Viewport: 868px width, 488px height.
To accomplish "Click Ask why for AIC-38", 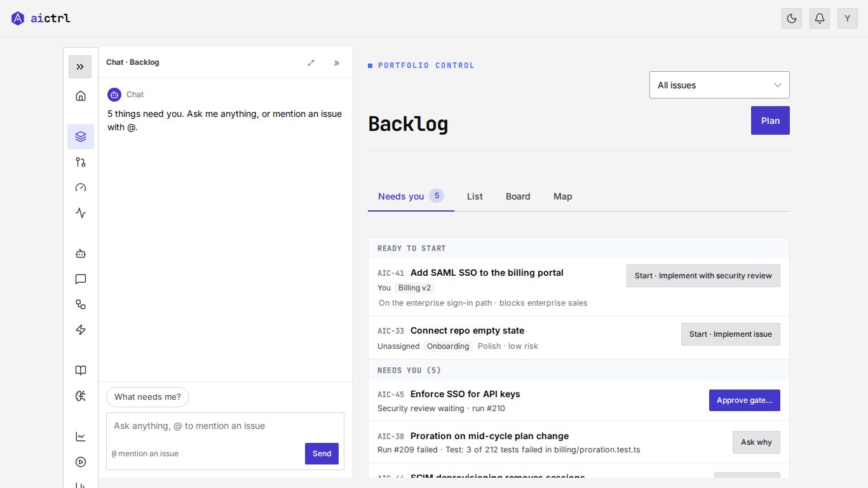I will pyautogui.click(x=756, y=442).
